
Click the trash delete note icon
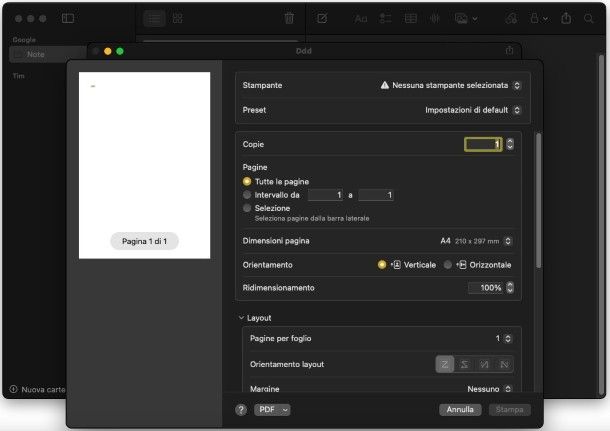[289, 18]
